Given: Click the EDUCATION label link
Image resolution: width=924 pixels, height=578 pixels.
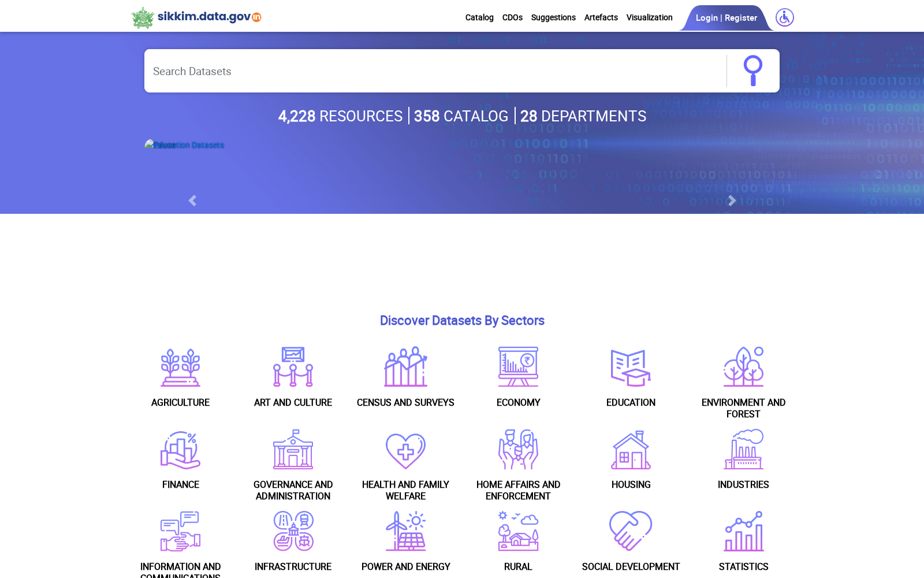Looking at the screenshot, I should [x=631, y=402].
